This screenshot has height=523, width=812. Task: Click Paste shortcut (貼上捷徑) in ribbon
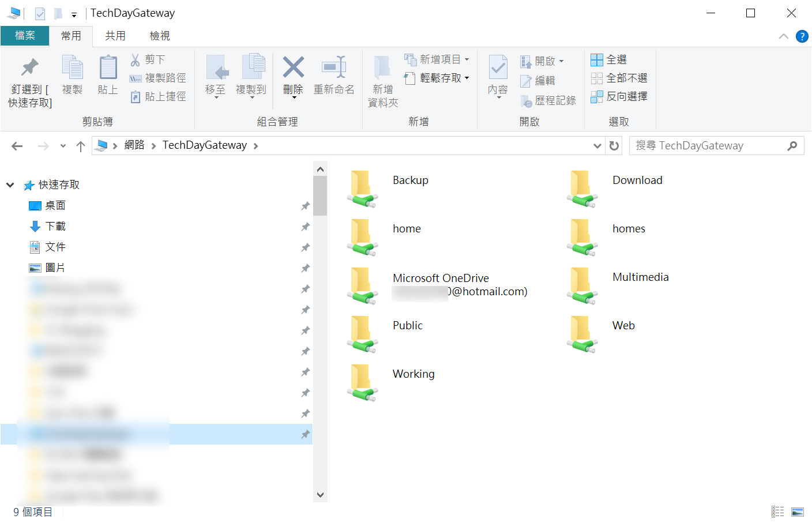(x=158, y=96)
